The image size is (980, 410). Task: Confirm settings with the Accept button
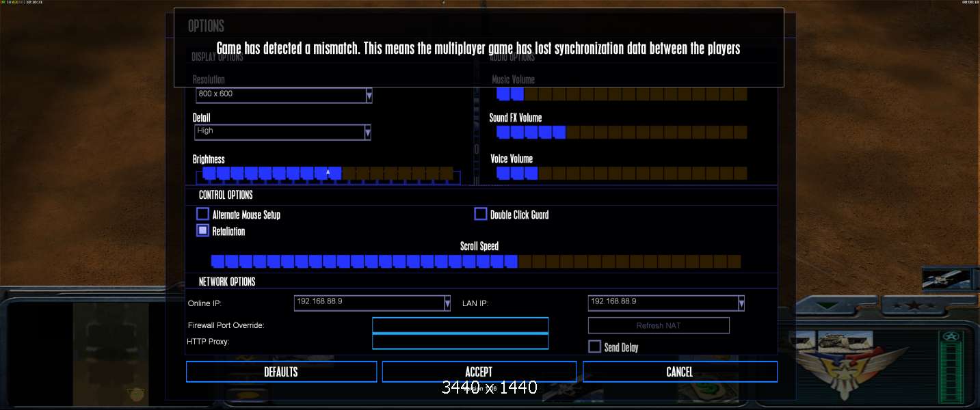click(x=479, y=372)
